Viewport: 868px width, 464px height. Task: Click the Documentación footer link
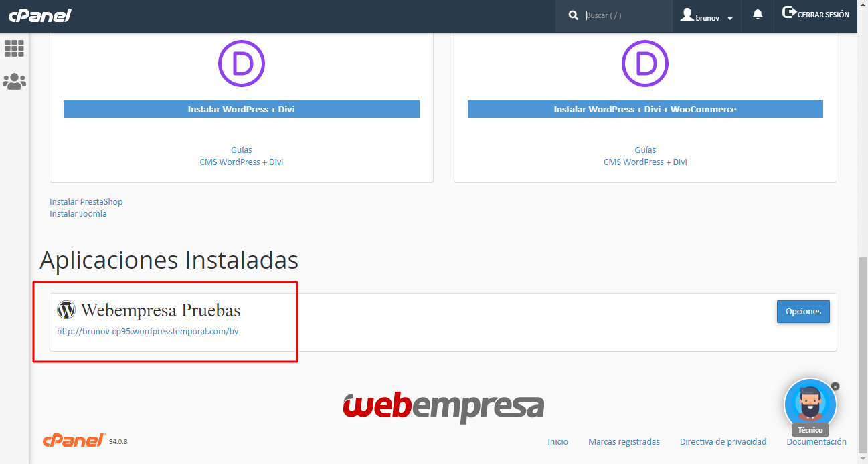point(816,442)
